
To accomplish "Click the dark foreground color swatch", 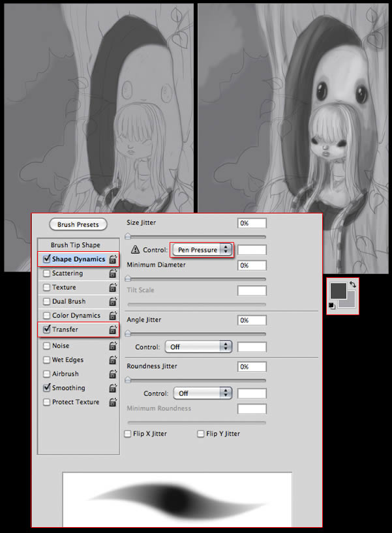I will click(x=338, y=291).
